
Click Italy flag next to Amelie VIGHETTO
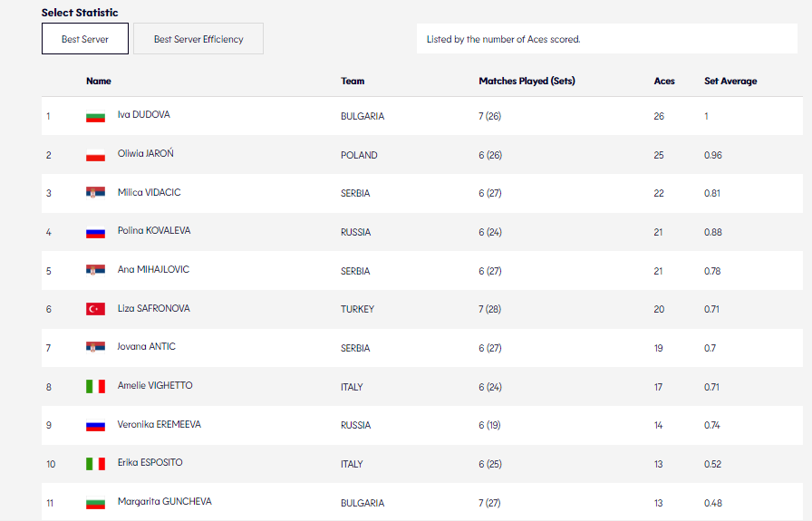(x=95, y=387)
